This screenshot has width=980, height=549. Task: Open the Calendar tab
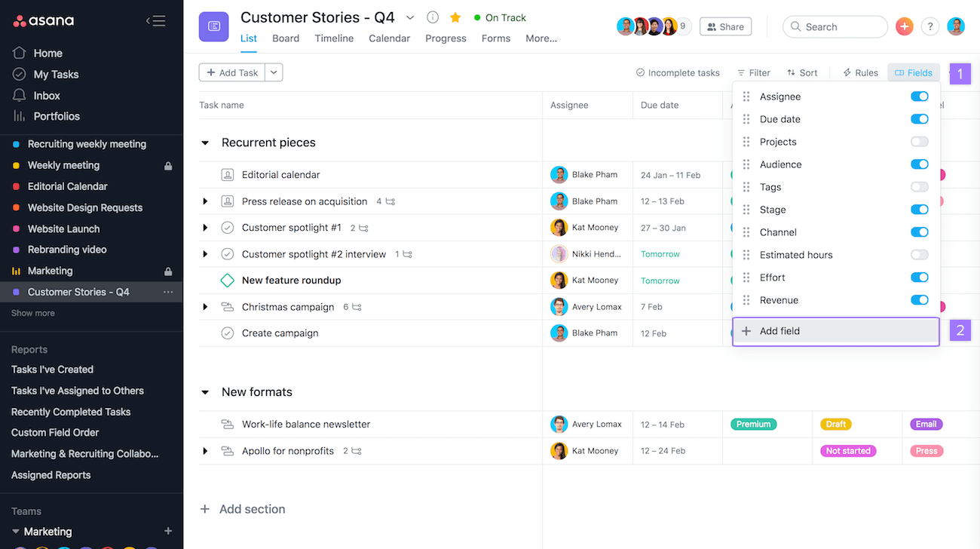point(390,38)
